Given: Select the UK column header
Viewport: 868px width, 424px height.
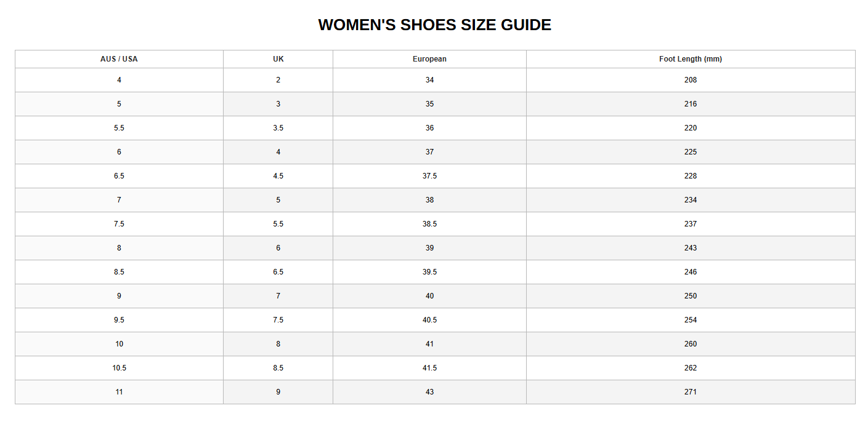Looking at the screenshot, I should click(278, 59).
